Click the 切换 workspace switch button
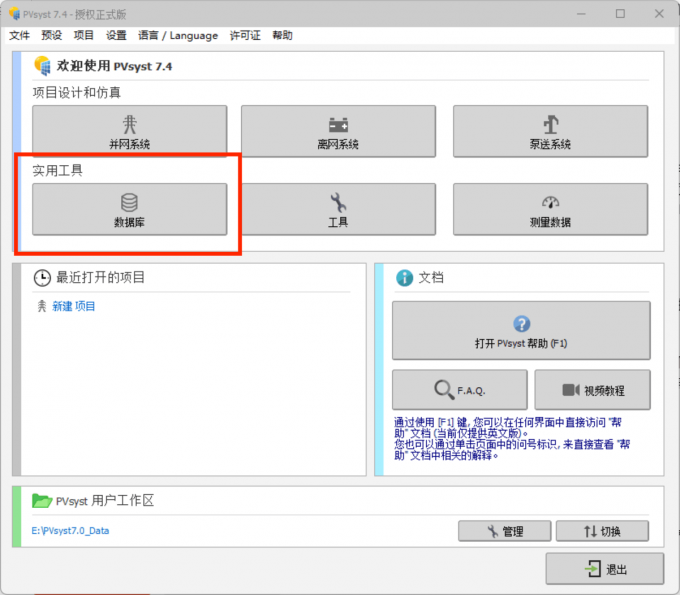 point(602,531)
